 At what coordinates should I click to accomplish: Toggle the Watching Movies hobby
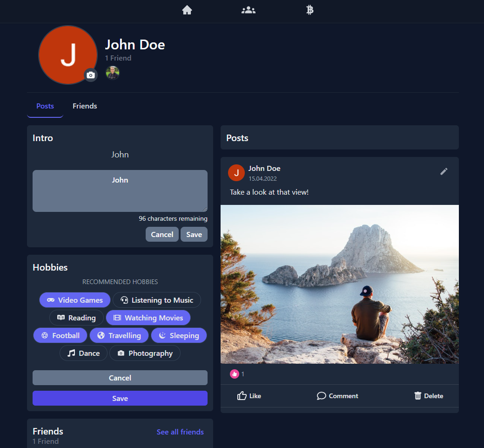tap(148, 318)
